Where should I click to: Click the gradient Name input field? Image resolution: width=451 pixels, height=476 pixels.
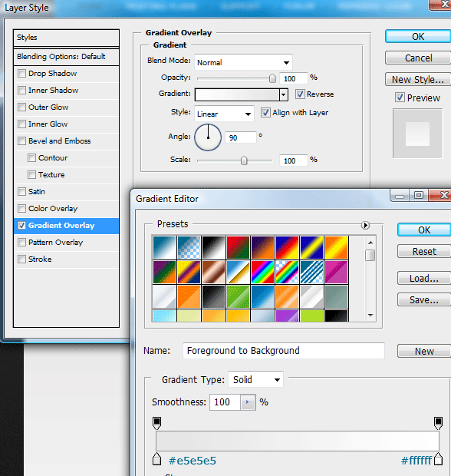click(284, 351)
